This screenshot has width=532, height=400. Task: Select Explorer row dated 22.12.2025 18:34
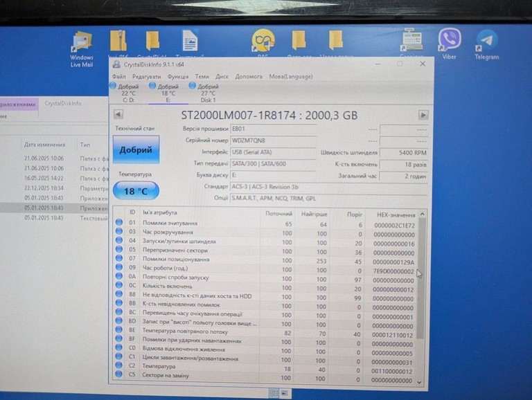54,188
